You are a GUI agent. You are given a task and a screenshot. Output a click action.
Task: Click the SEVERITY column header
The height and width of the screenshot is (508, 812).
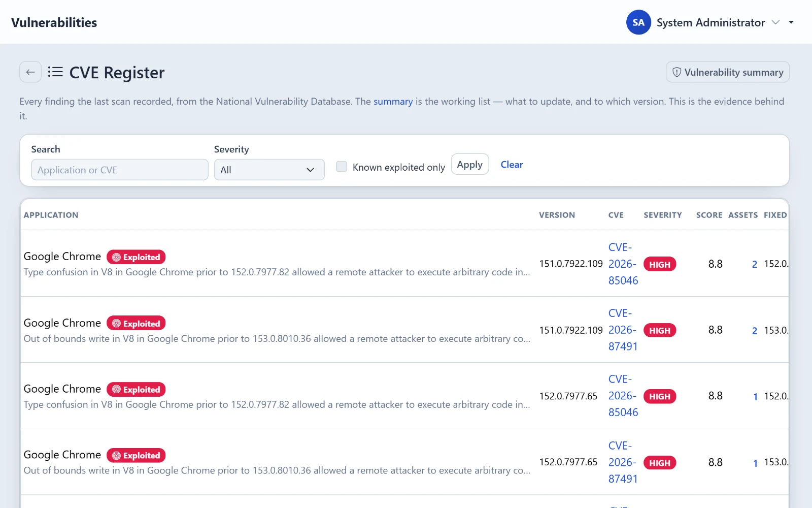pyautogui.click(x=663, y=215)
